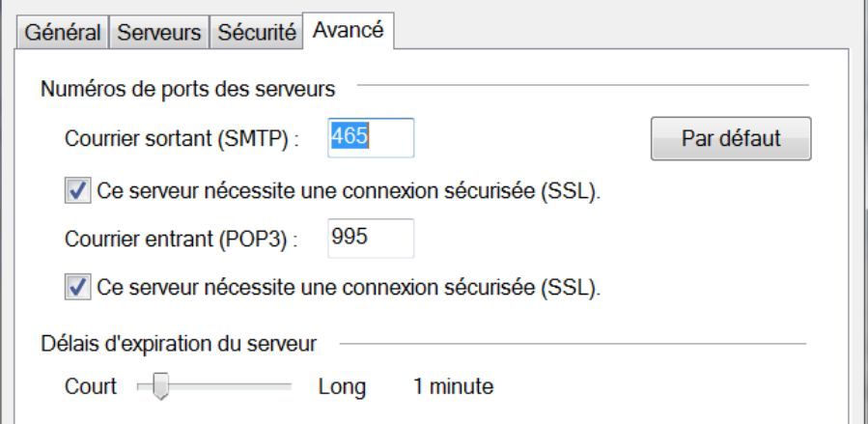
Task: Open the Serveurs tab
Action: [x=158, y=31]
